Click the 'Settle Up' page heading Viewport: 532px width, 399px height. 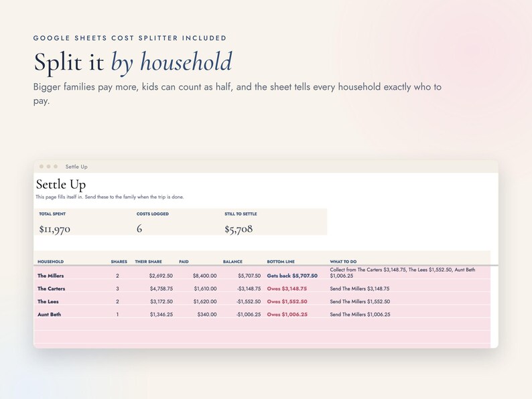[61, 184]
